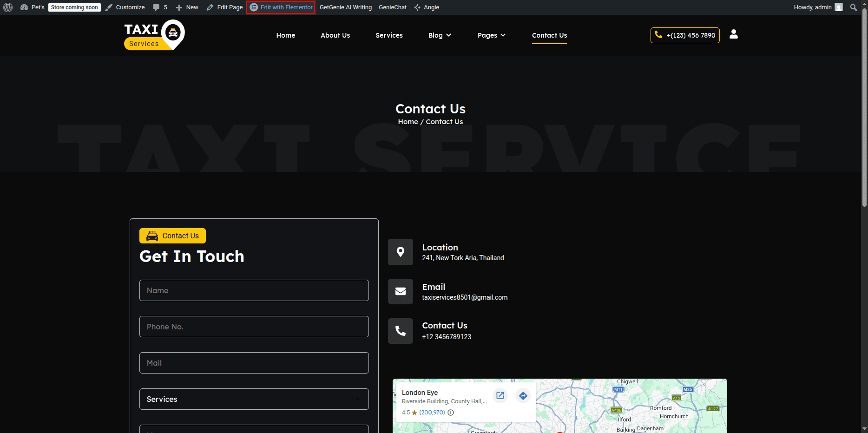
Task: Click the Store coming soon badge
Action: [74, 7]
